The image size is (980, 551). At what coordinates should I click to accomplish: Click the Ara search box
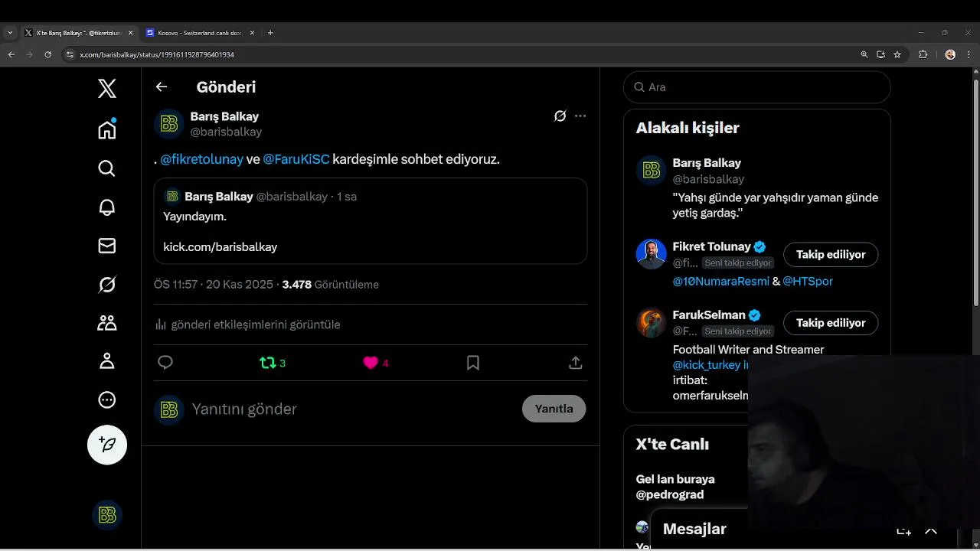pos(757,87)
